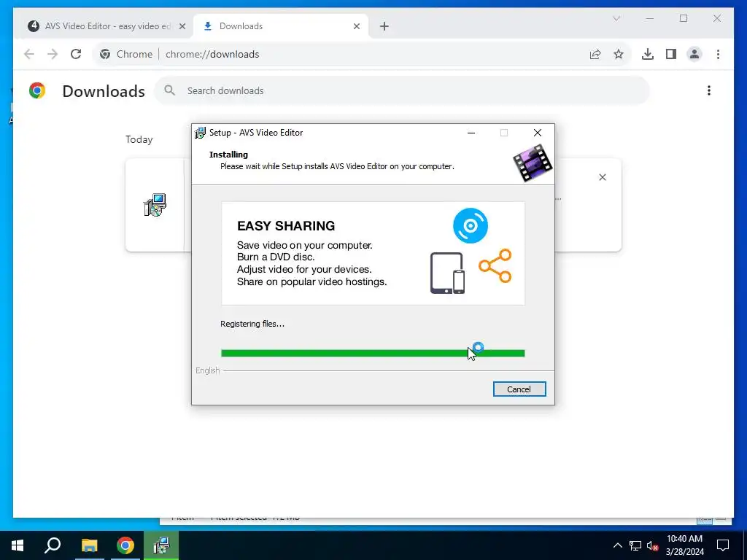Image resolution: width=747 pixels, height=560 pixels.
Task: Click the Chrome logo beside the Downloads heading
Action: tap(37, 90)
